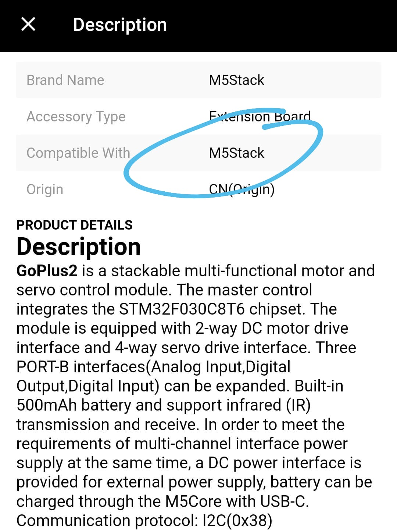
Task: Select the Brand Name label
Action: pos(65,80)
